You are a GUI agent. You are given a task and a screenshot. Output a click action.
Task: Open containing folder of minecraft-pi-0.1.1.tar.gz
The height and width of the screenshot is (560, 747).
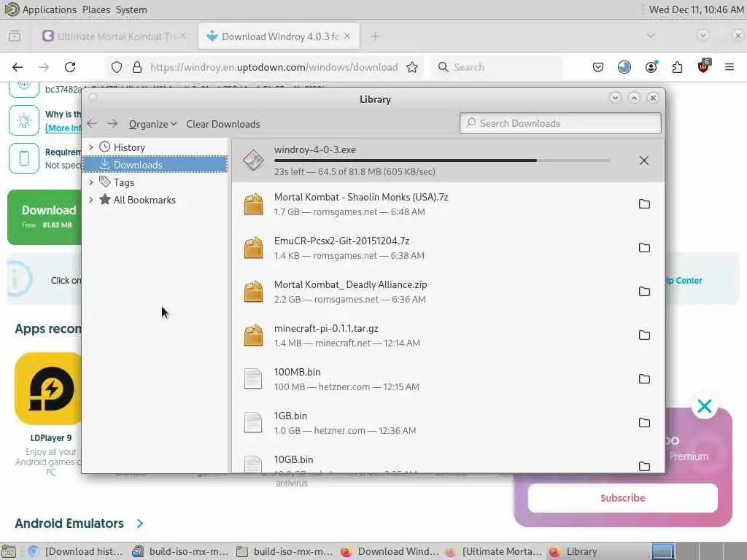644,335
